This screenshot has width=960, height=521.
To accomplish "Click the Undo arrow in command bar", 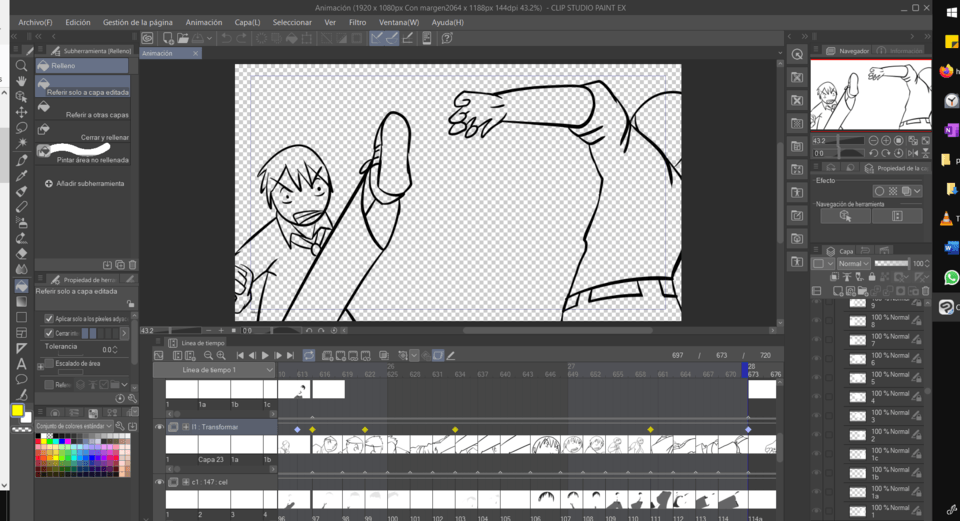I will (226, 38).
